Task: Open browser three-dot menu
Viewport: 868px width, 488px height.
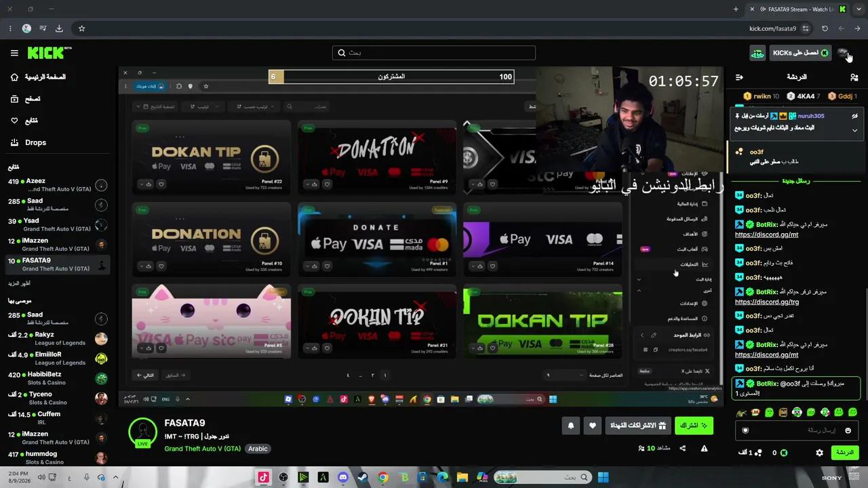Action: (x=10, y=28)
